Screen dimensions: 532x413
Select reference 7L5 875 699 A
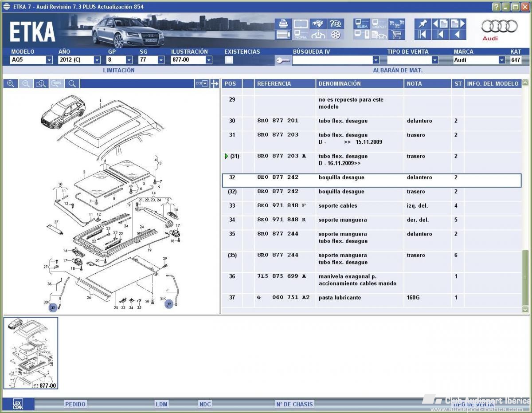[x=282, y=276]
